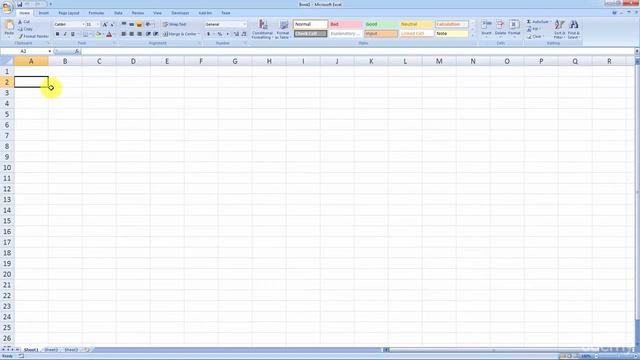The width and height of the screenshot is (640, 360).
Task: Open the Format cells menu
Action: tap(514, 28)
